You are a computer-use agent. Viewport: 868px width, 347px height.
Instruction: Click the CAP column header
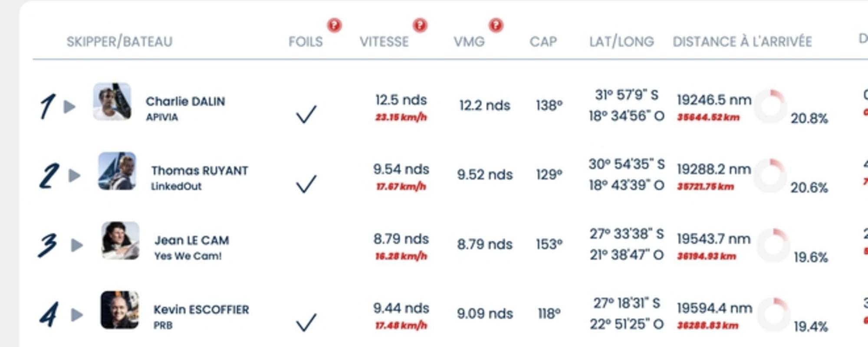pyautogui.click(x=543, y=42)
